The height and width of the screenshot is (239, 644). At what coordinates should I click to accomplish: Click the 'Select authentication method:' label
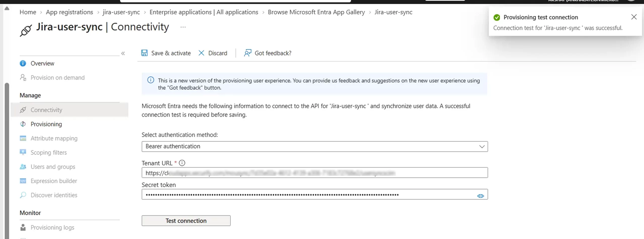(180, 135)
